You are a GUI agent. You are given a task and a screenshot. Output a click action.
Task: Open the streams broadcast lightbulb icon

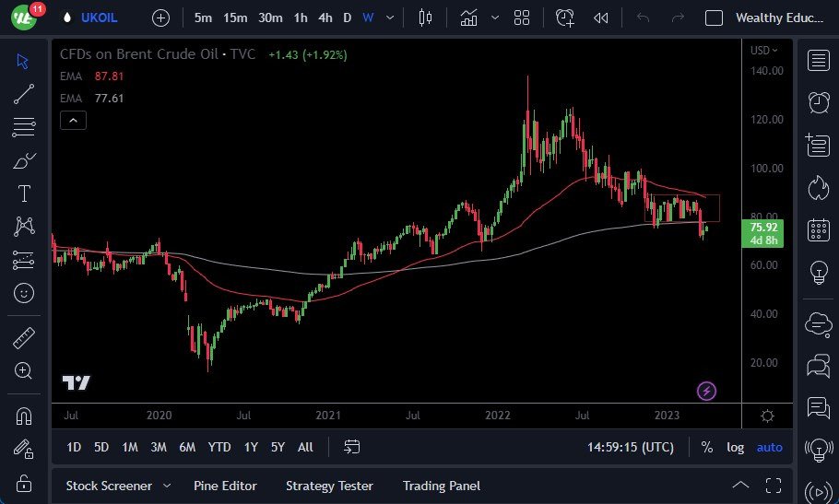(x=819, y=450)
